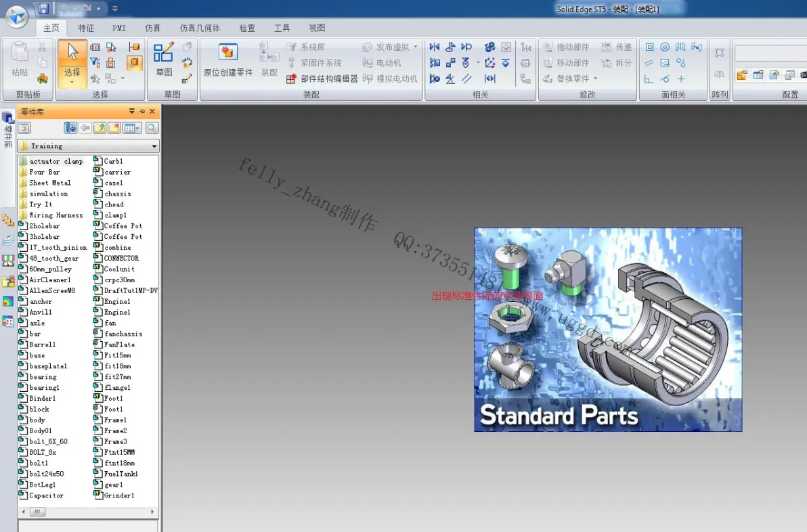
Task: Open the quick access toolbar customize arrow
Action: click(x=115, y=9)
